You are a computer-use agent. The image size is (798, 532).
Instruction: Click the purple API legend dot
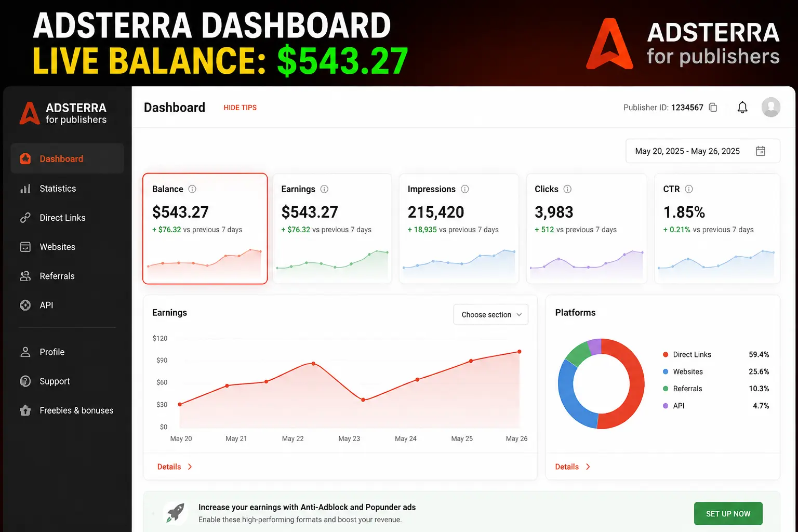pyautogui.click(x=666, y=406)
